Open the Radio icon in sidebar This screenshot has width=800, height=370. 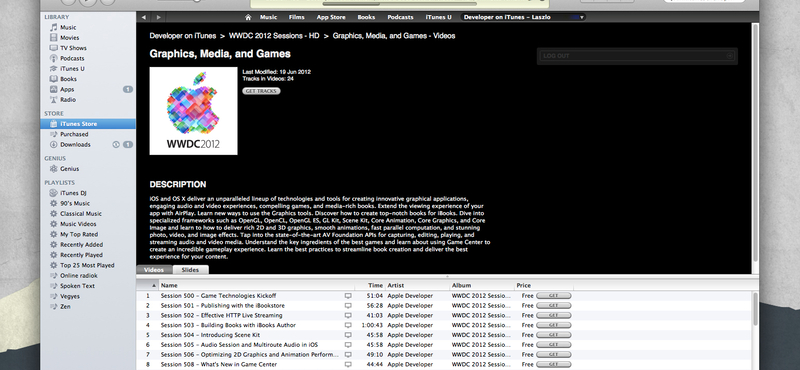click(x=54, y=100)
